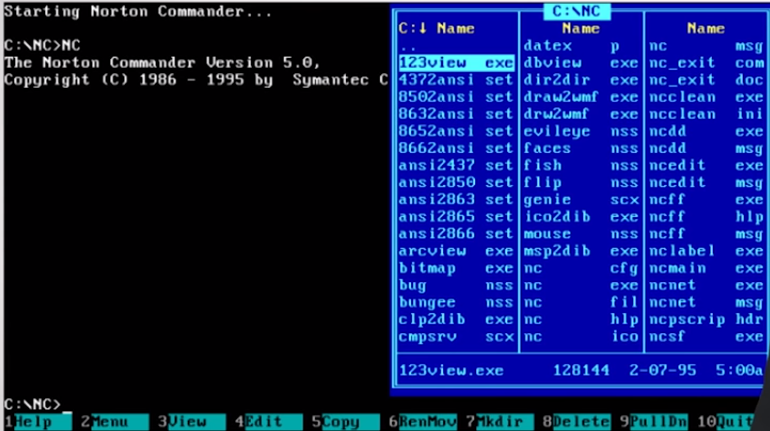Screen dimensions: 770x431
Task: Click the 6 RenMov function key
Action: click(x=423, y=422)
